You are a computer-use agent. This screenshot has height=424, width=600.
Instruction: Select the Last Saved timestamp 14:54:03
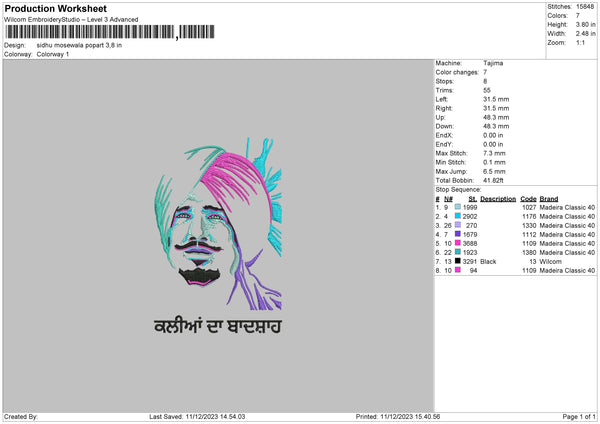tap(215, 416)
